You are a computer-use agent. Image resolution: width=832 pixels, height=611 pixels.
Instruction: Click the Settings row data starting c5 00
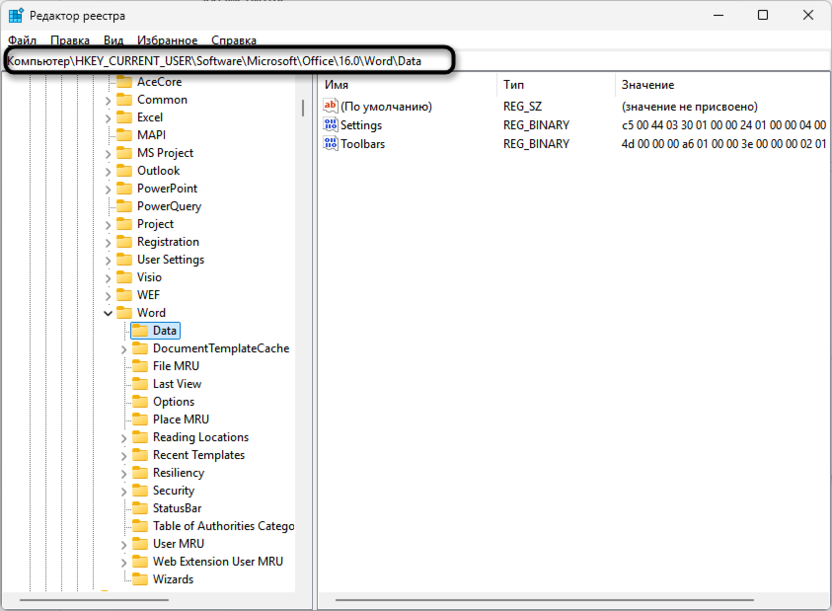(724, 125)
